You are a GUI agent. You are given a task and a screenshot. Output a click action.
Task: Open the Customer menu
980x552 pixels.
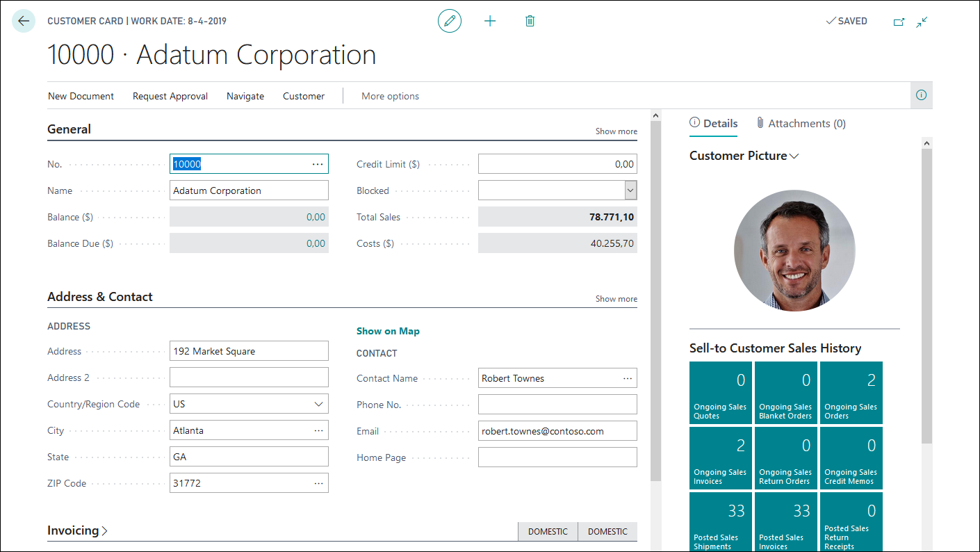click(x=304, y=96)
